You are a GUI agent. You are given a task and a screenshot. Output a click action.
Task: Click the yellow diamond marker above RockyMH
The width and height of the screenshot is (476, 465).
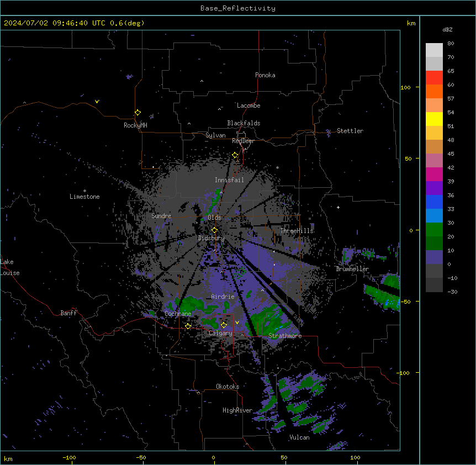click(137, 112)
